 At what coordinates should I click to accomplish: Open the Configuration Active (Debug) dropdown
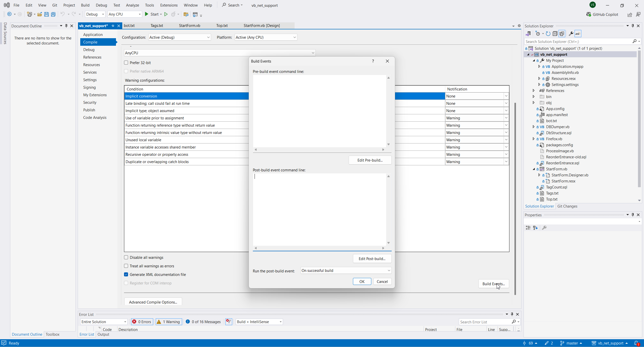179,37
